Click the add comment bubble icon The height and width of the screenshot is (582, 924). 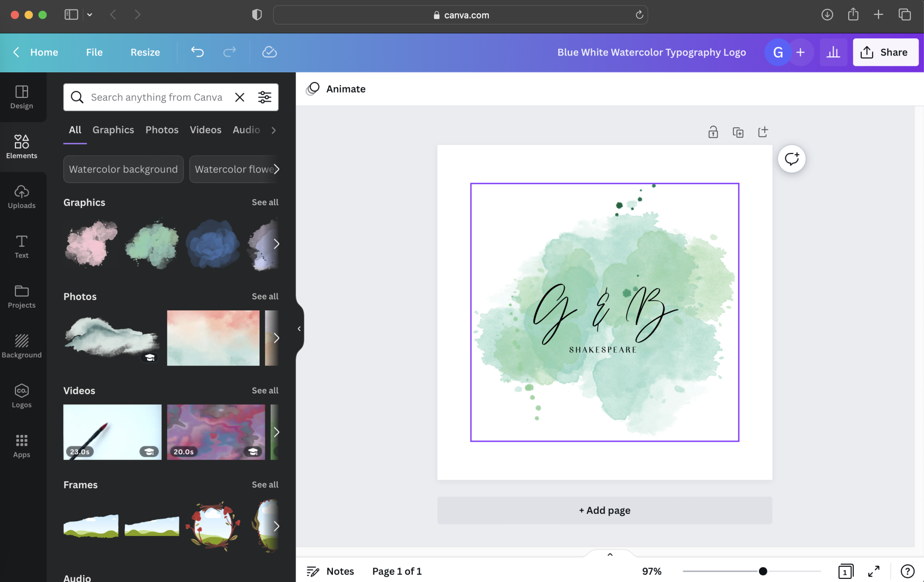coord(791,159)
